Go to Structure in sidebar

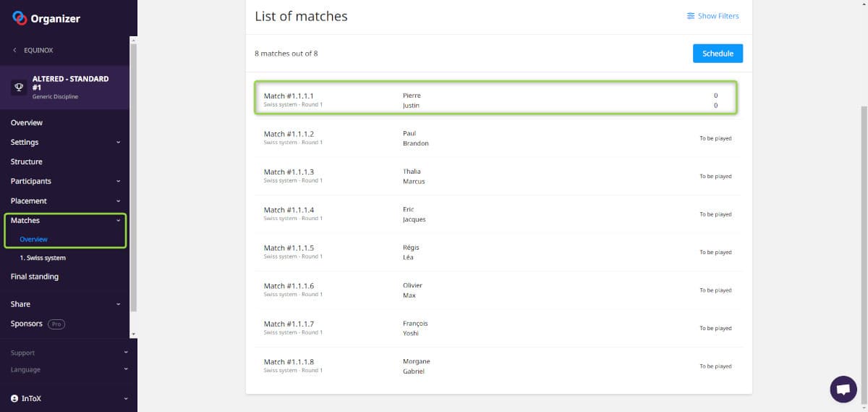point(27,162)
